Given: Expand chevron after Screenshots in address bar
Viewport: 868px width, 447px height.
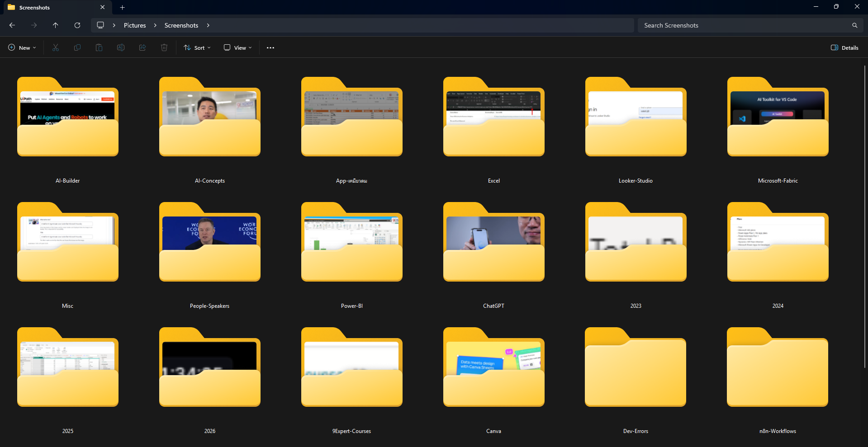Looking at the screenshot, I should (x=208, y=25).
